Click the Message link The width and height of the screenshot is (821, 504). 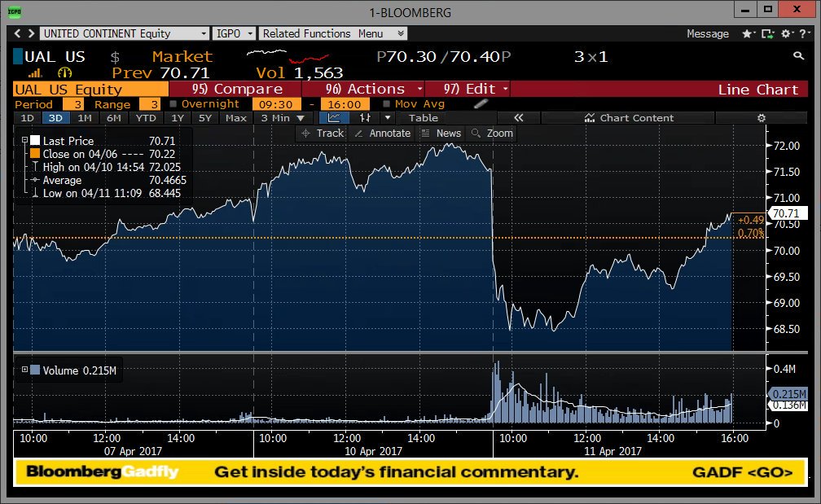(707, 33)
